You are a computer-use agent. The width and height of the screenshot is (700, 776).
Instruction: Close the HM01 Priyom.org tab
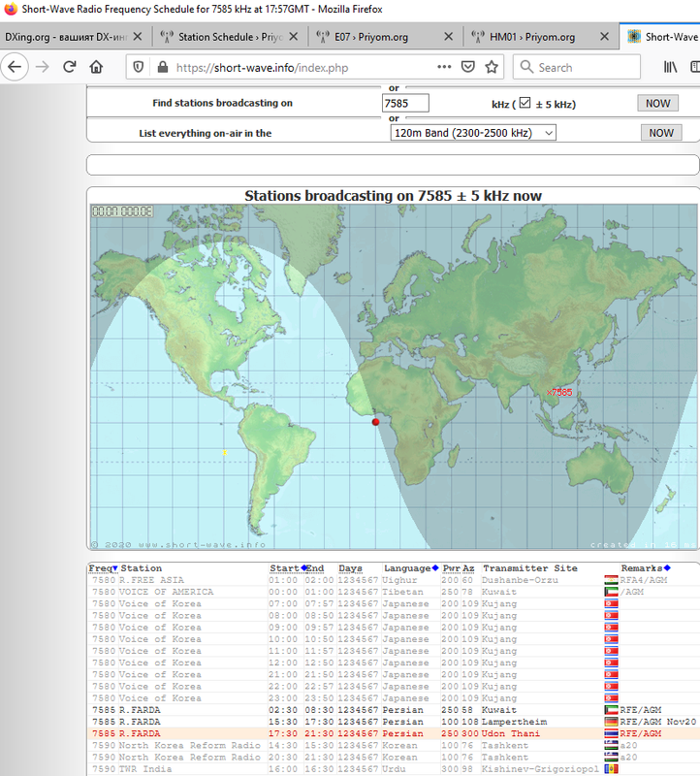[x=604, y=37]
